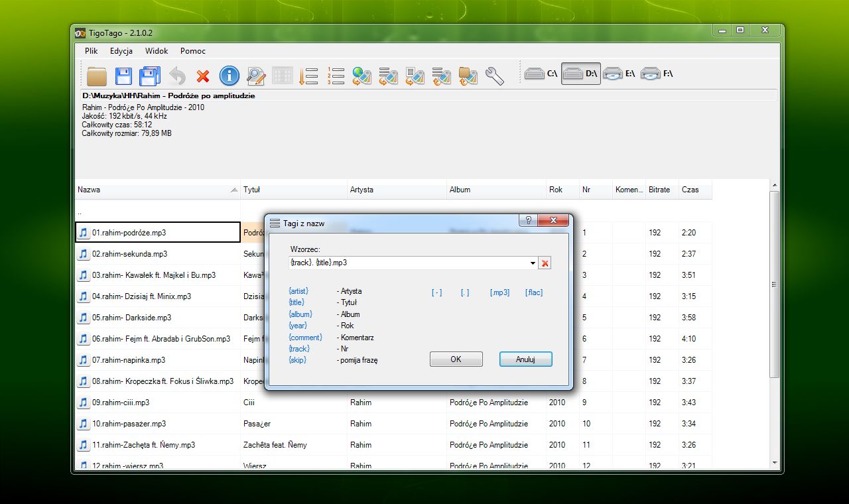
Task: Insert the {skip} placeholder
Action: [298, 360]
